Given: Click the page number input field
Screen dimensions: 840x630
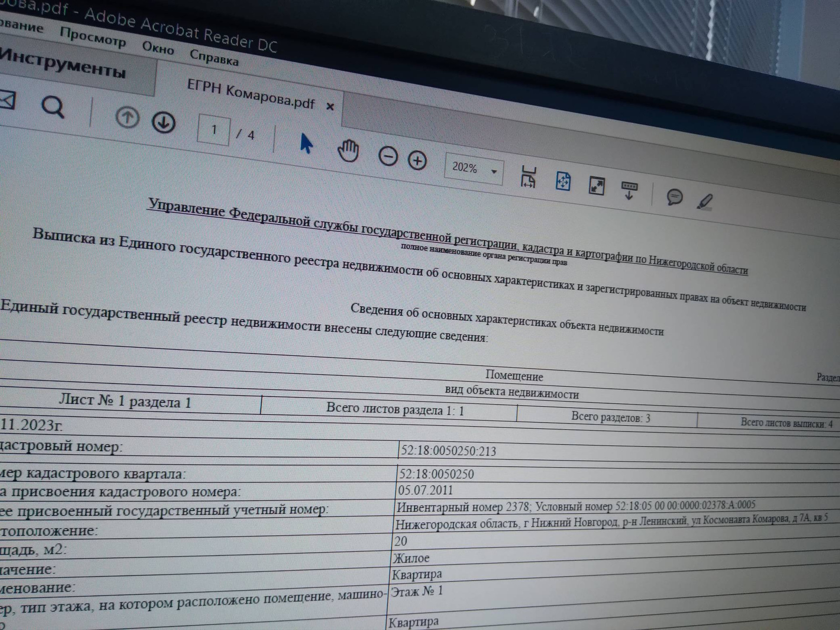Looking at the screenshot, I should (x=213, y=130).
